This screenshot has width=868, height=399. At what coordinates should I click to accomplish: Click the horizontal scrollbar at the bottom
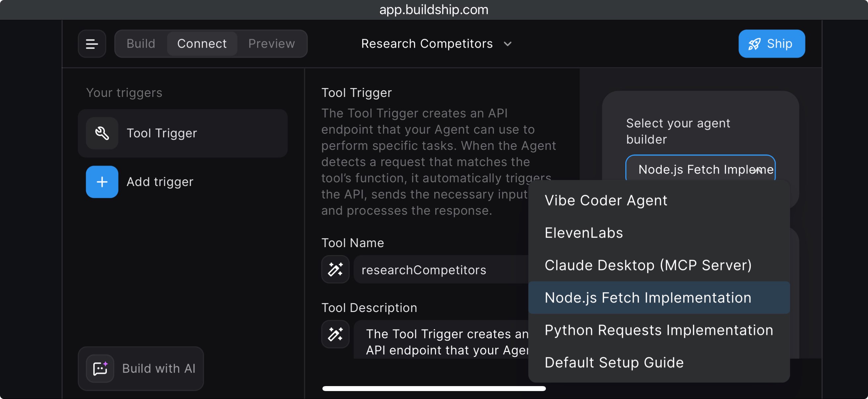(434, 388)
